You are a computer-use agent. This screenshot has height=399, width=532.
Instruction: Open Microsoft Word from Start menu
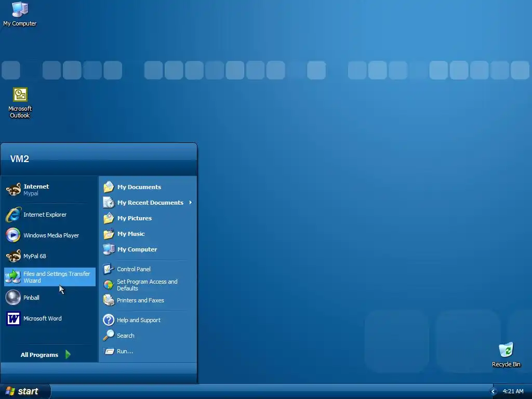pos(49,318)
